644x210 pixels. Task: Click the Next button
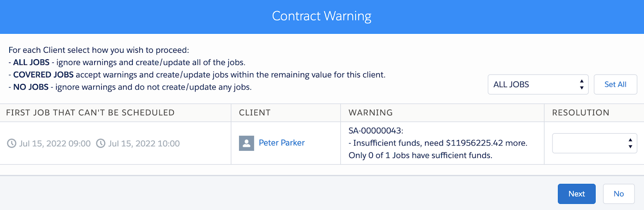coord(577,194)
